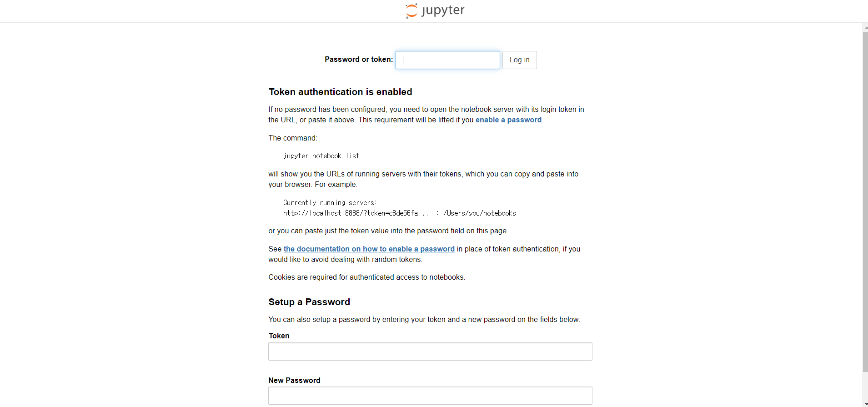Image resolution: width=868 pixels, height=407 pixels.
Task: Click the scrollbar up arrow
Action: click(x=865, y=27)
